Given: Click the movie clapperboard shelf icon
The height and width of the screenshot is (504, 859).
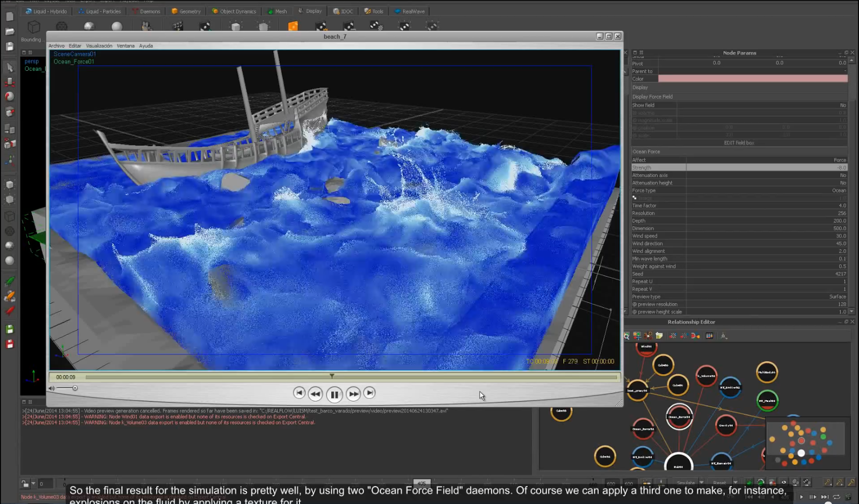Looking at the screenshot, I should (x=178, y=26).
